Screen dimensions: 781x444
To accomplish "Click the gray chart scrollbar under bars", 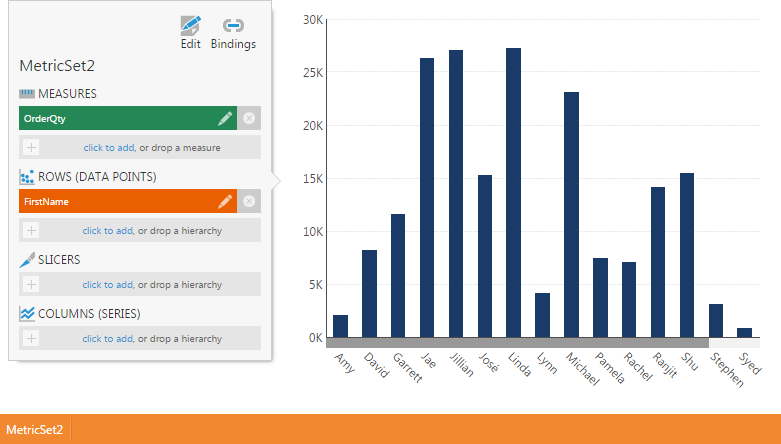I will tap(517, 343).
